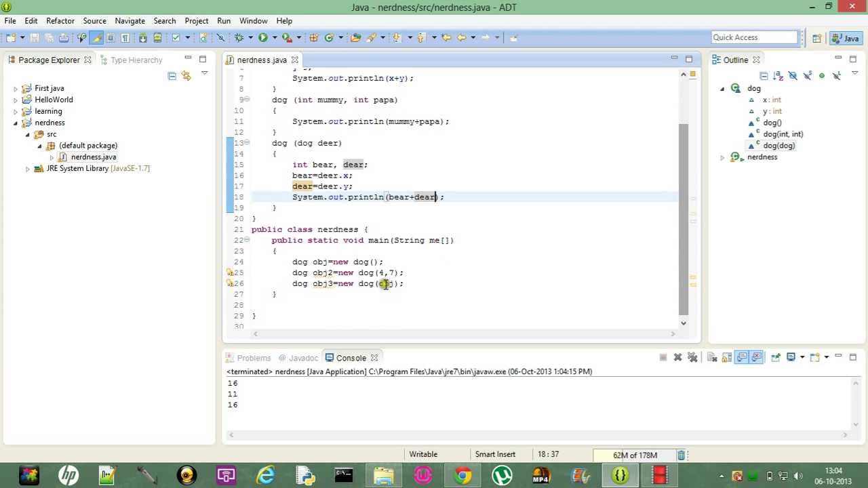Viewport: 868px width, 488px height.
Task: Click the Pin Console icon
Action: click(775, 357)
